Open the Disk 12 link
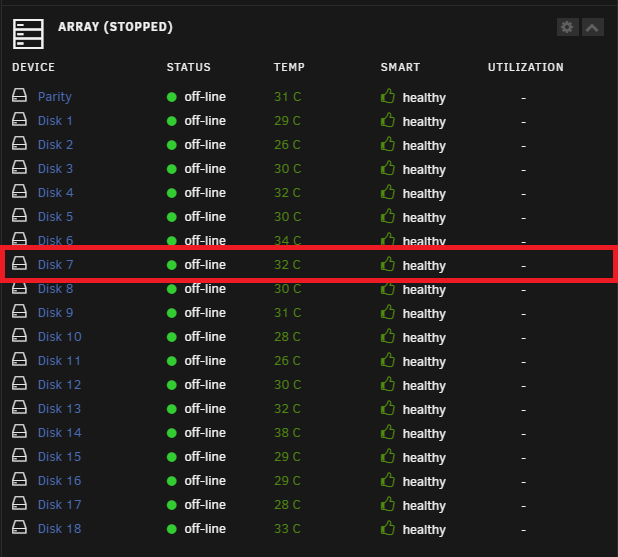 click(60, 385)
